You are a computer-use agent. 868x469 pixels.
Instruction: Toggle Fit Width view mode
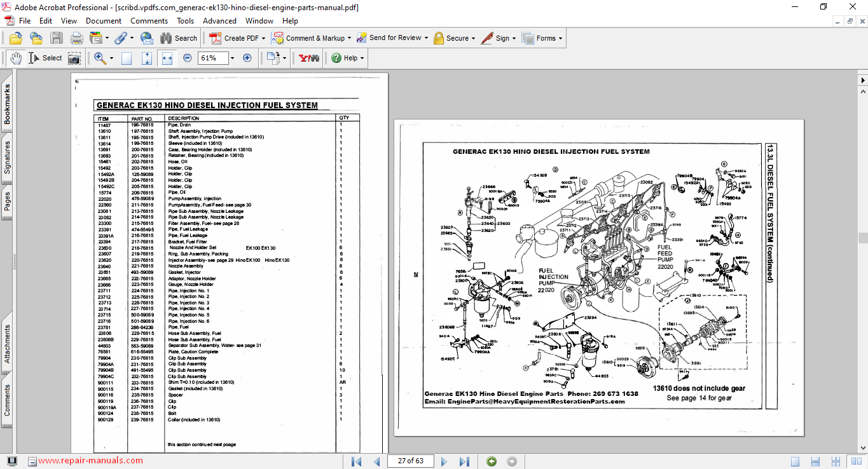point(167,58)
